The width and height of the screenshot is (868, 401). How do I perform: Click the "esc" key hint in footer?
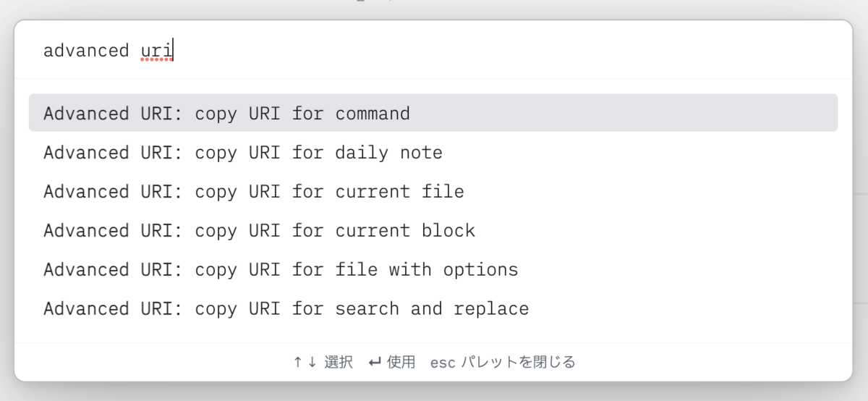pyautogui.click(x=442, y=362)
